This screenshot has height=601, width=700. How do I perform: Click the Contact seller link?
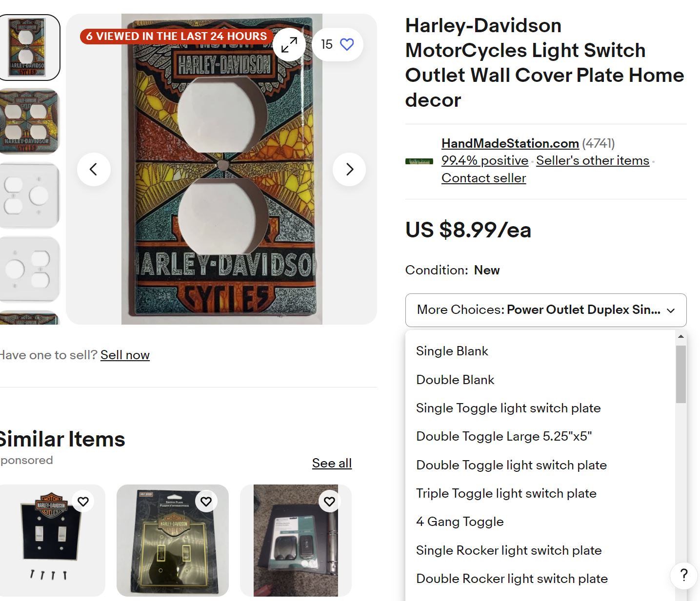[x=483, y=178]
